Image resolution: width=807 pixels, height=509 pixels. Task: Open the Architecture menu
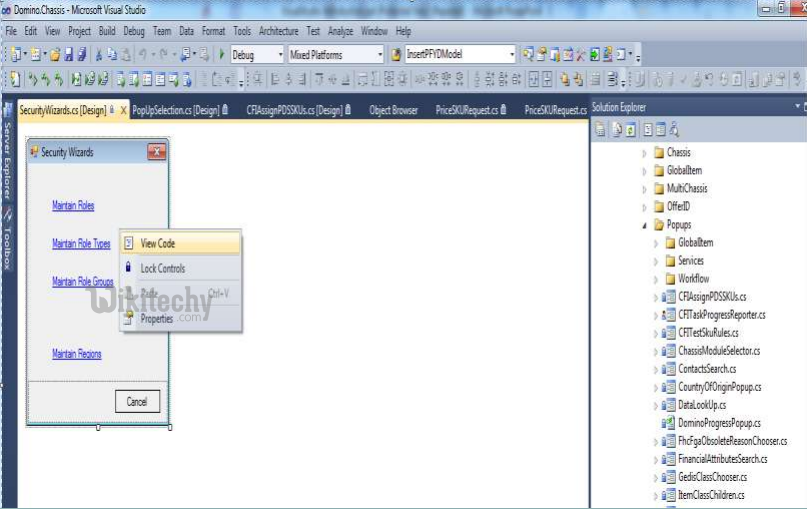(x=278, y=31)
